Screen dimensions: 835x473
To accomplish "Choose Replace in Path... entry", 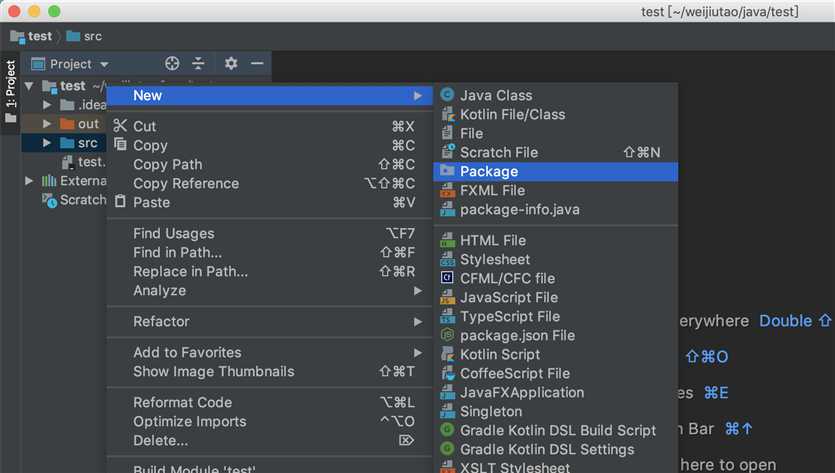I will pos(270,271).
